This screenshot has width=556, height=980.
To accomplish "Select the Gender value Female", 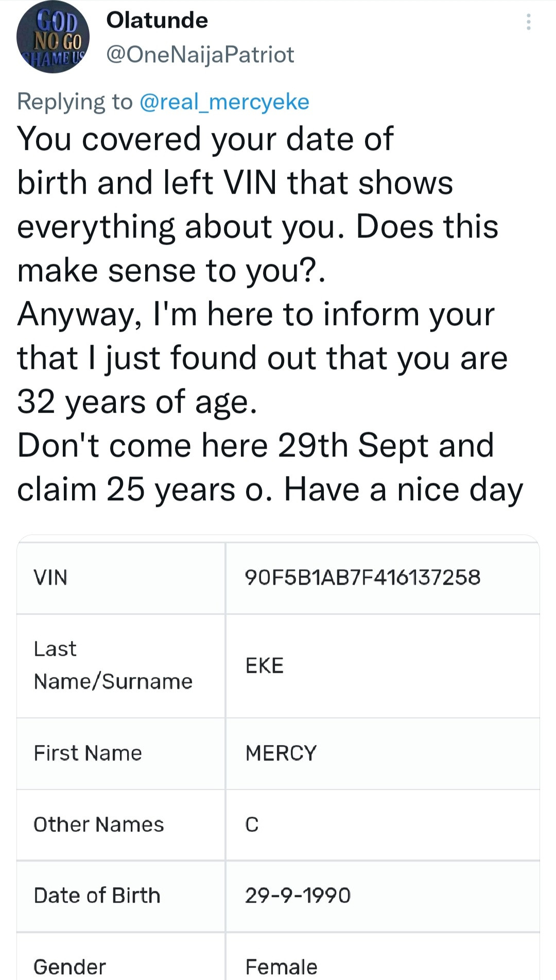I will (x=281, y=967).
